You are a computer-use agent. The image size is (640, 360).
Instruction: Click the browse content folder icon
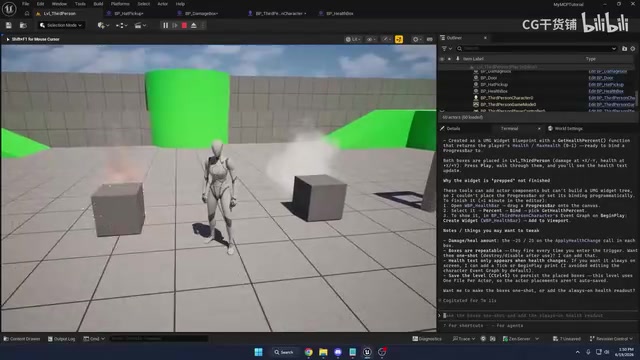[x=23, y=25]
